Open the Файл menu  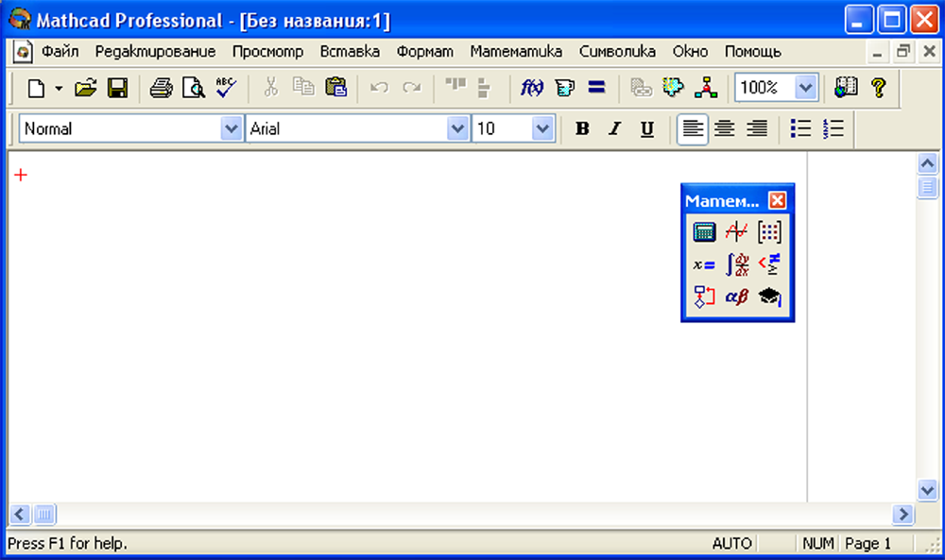click(60, 52)
